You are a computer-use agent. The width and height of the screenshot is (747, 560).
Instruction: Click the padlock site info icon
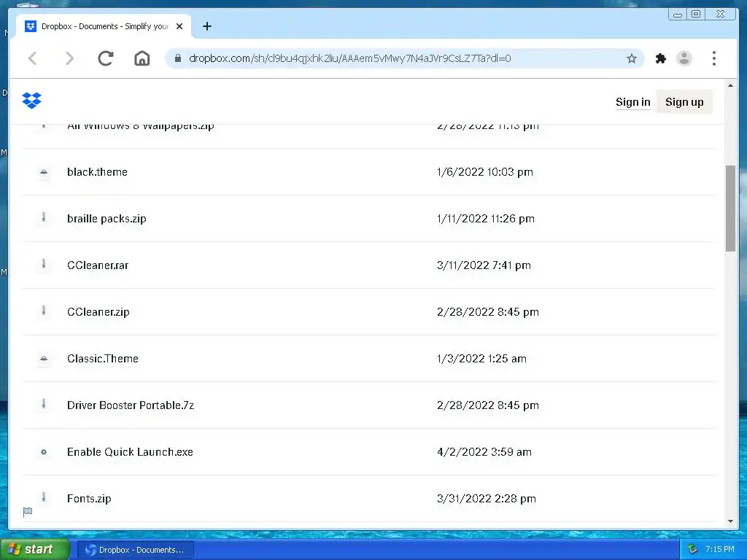(178, 58)
